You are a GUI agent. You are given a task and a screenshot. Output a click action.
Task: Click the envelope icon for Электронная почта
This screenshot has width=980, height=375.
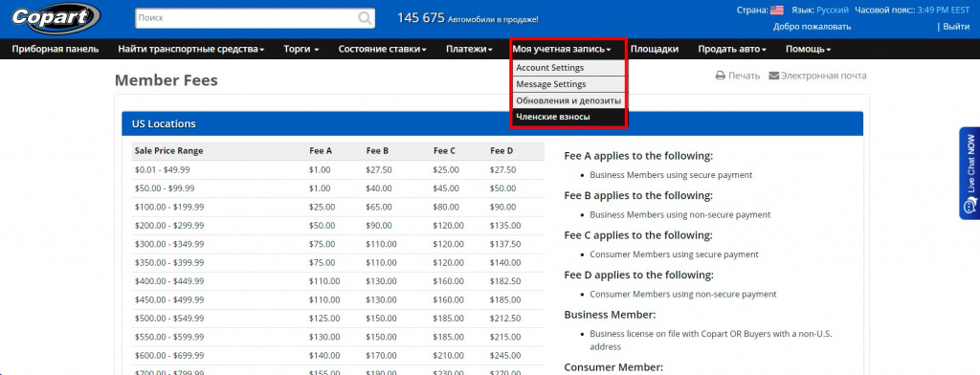(773, 76)
